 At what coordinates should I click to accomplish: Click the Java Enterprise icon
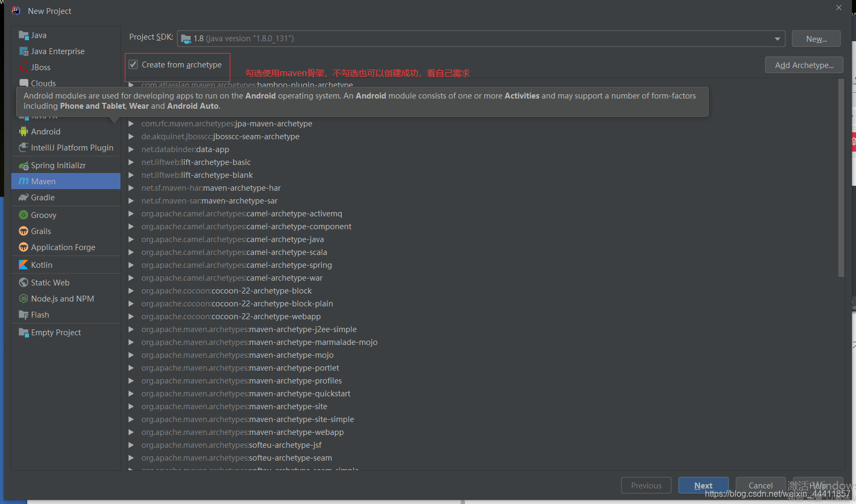pos(24,51)
